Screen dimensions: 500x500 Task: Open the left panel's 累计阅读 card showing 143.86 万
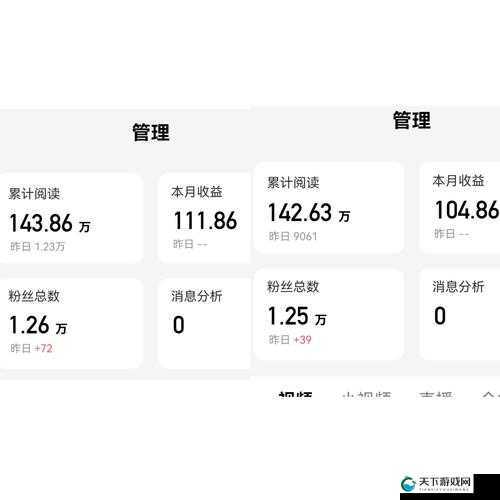[x=72, y=218]
